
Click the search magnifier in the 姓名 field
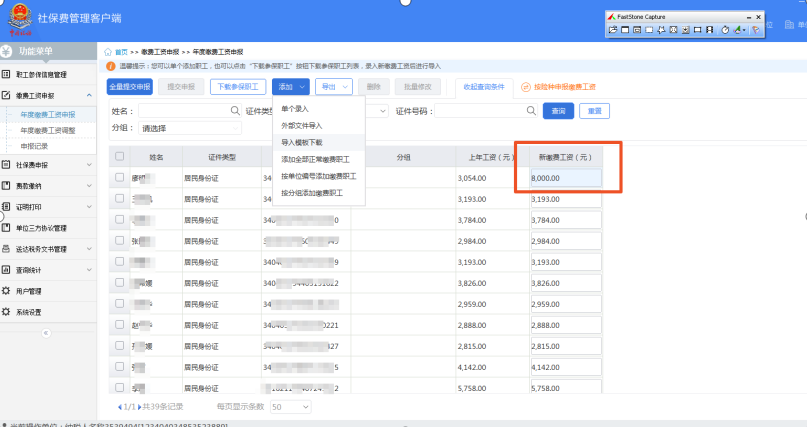coord(236,110)
